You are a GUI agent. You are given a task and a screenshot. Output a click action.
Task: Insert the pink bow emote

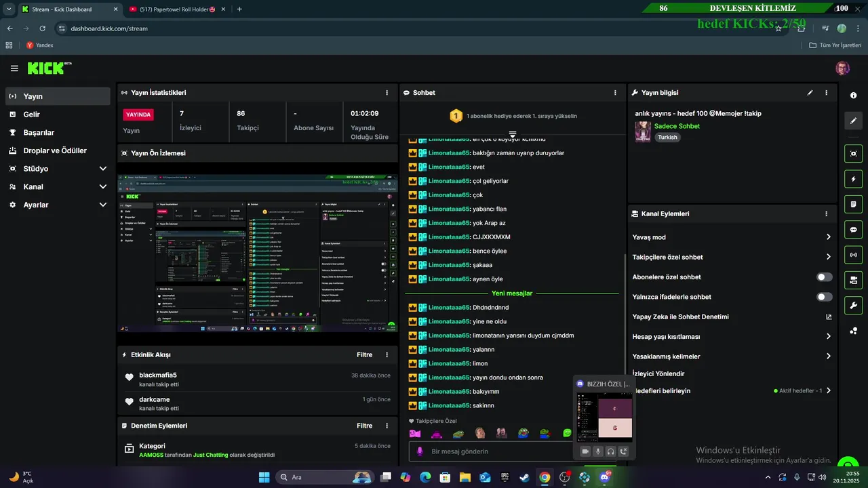[415, 434]
